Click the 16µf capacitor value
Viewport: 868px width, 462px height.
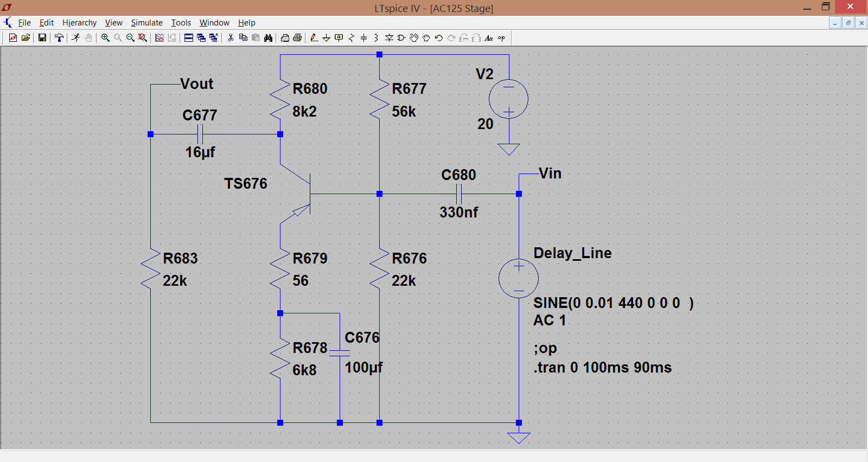(200, 152)
